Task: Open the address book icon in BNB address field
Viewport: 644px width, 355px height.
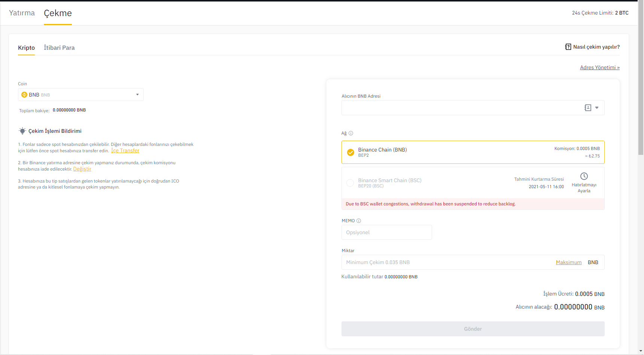Action: [588, 108]
